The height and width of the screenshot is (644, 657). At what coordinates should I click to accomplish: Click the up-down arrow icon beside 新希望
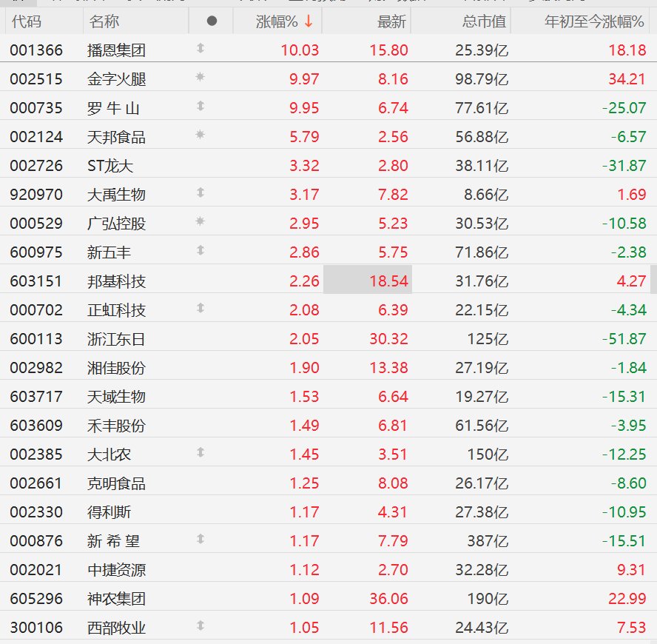point(201,539)
